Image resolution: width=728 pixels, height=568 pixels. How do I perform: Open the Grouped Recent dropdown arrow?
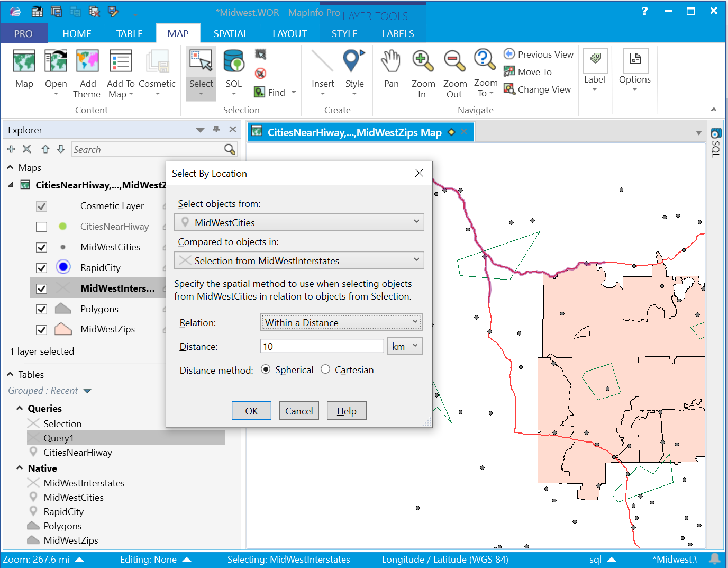pos(87,391)
